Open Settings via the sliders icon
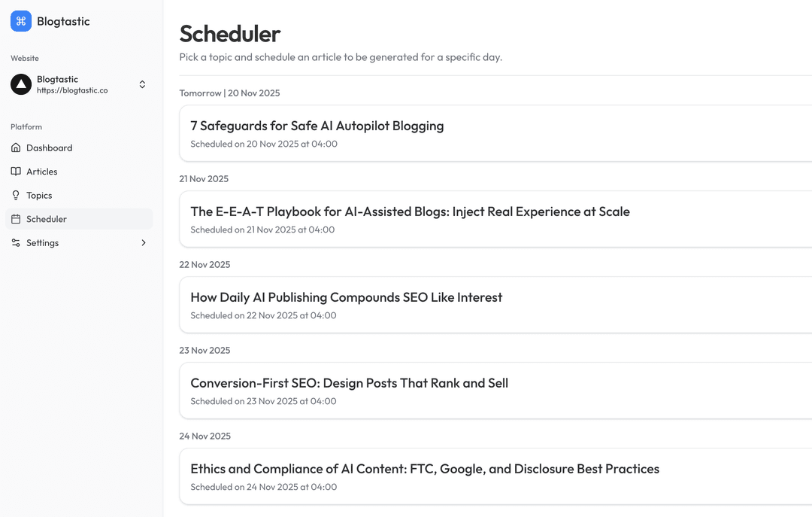The image size is (812, 517). tap(16, 242)
